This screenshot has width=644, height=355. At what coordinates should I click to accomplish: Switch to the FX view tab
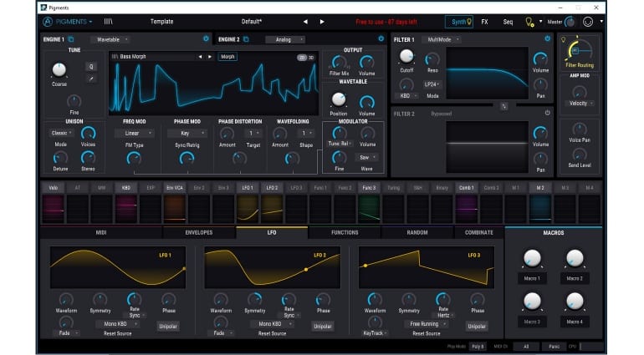pyautogui.click(x=484, y=22)
